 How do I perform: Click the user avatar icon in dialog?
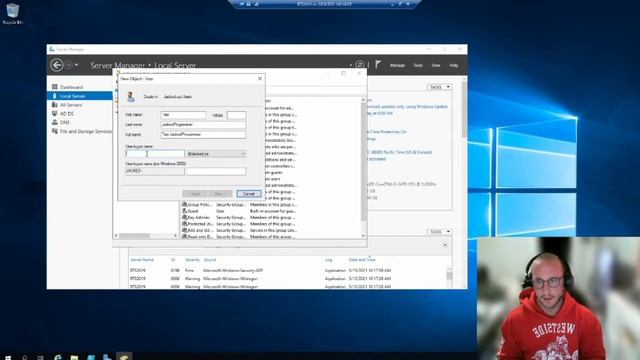point(131,97)
